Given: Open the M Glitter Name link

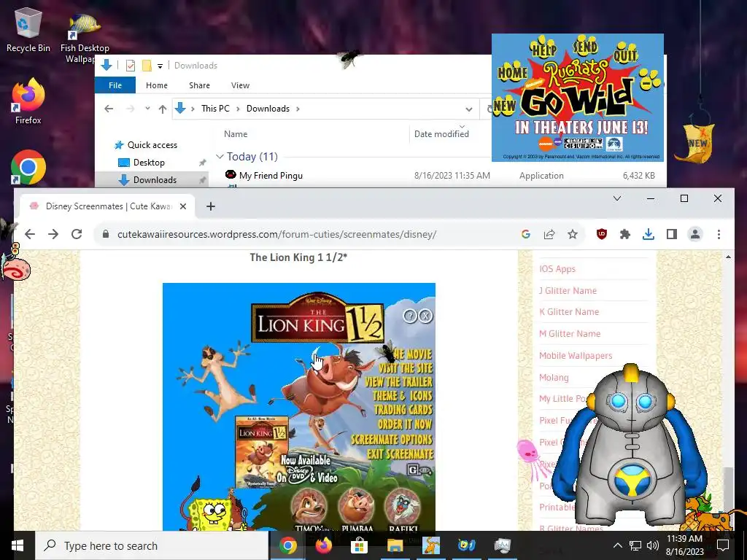Looking at the screenshot, I should [x=569, y=334].
